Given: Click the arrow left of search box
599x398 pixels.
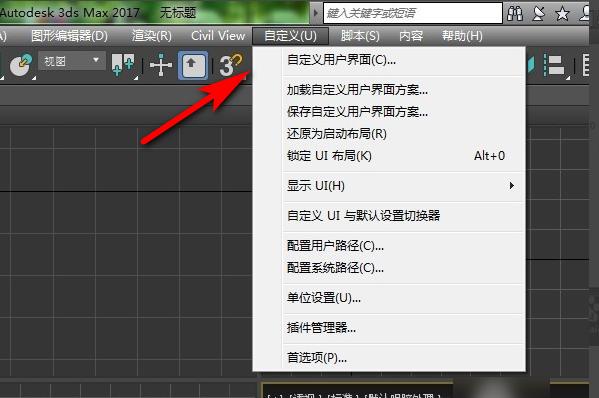Looking at the screenshot, I should (x=316, y=13).
